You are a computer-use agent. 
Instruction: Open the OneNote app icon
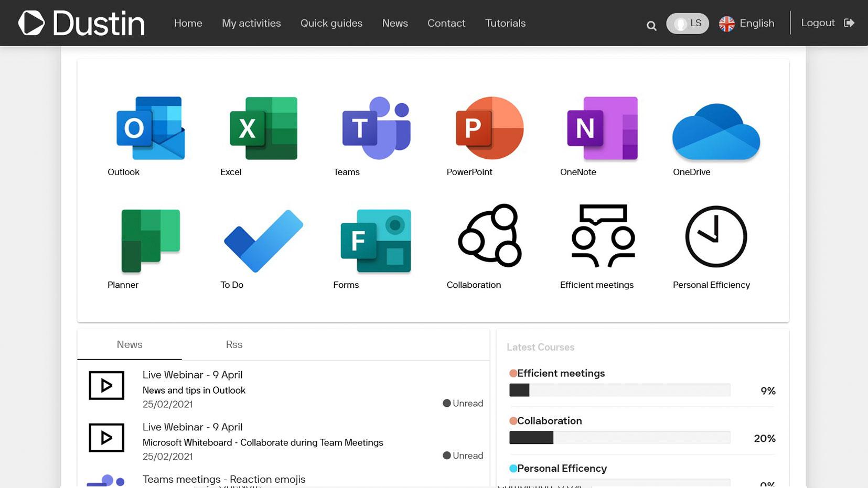[602, 128]
